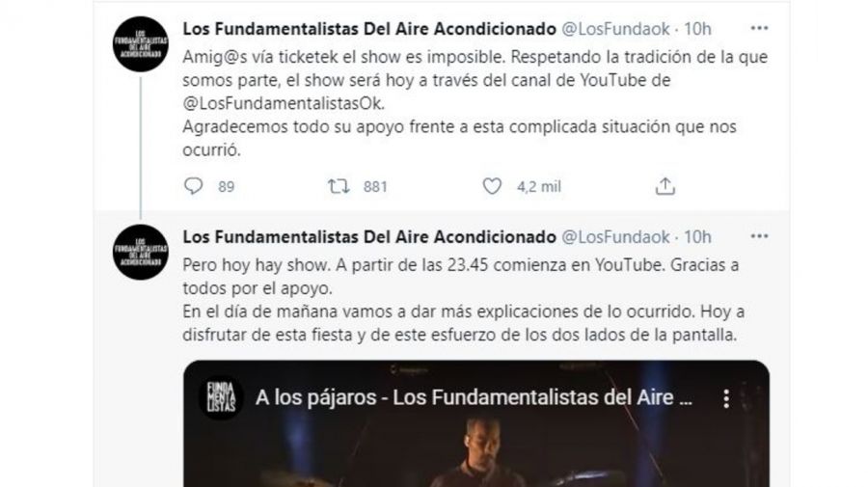Click the 881 retweet count
Screen dimensions: 868x487
point(375,187)
